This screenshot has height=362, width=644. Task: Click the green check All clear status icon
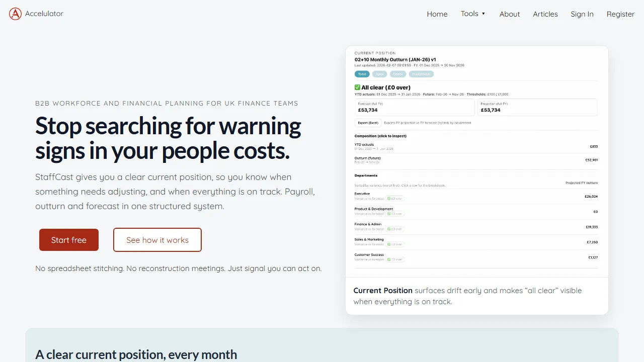(x=357, y=87)
